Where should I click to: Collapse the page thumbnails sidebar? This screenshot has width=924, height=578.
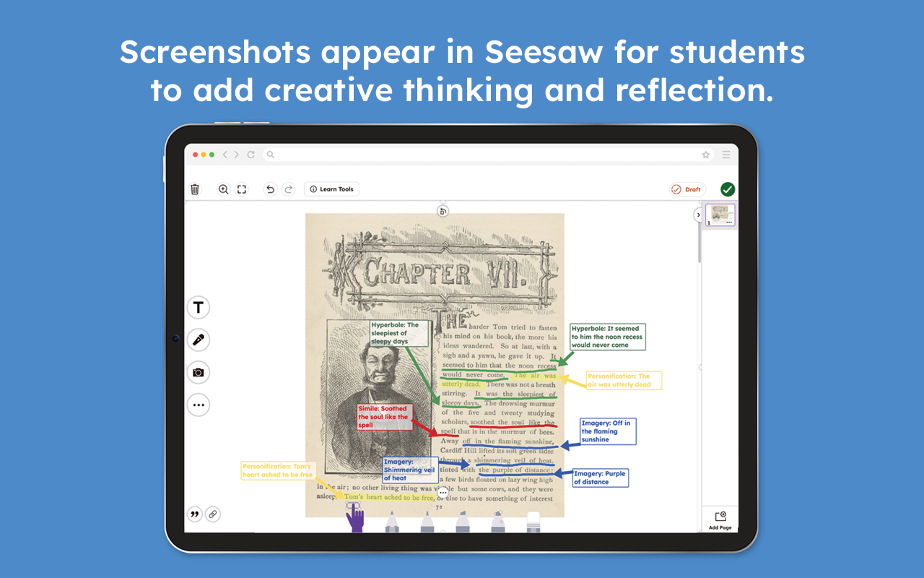[x=698, y=215]
